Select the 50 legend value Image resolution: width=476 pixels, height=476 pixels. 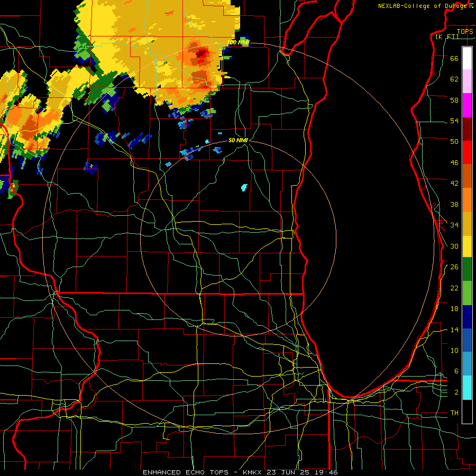[x=454, y=141]
